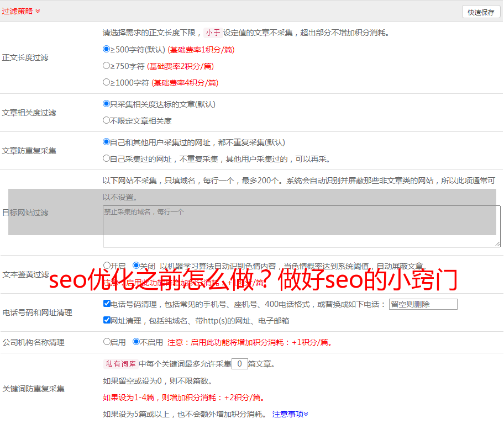504x424 pixels.
Task: Expand the 注意事项 link
Action: tap(290, 414)
